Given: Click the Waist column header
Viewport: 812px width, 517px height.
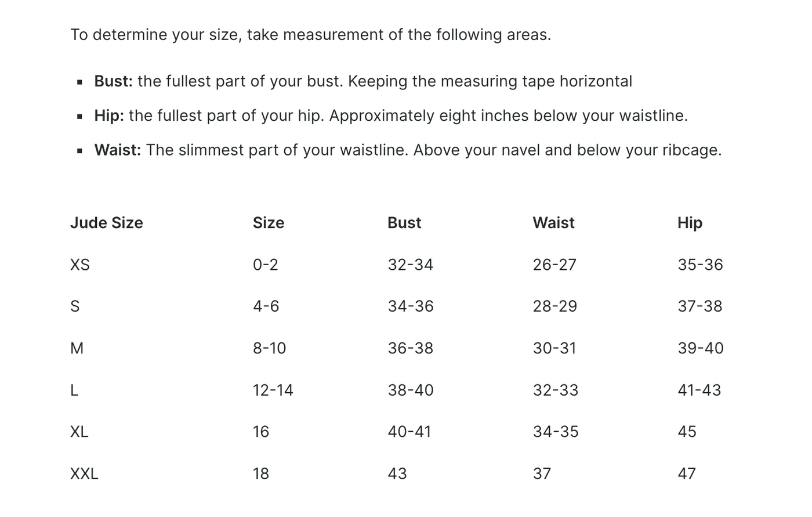Looking at the screenshot, I should coord(554,223).
